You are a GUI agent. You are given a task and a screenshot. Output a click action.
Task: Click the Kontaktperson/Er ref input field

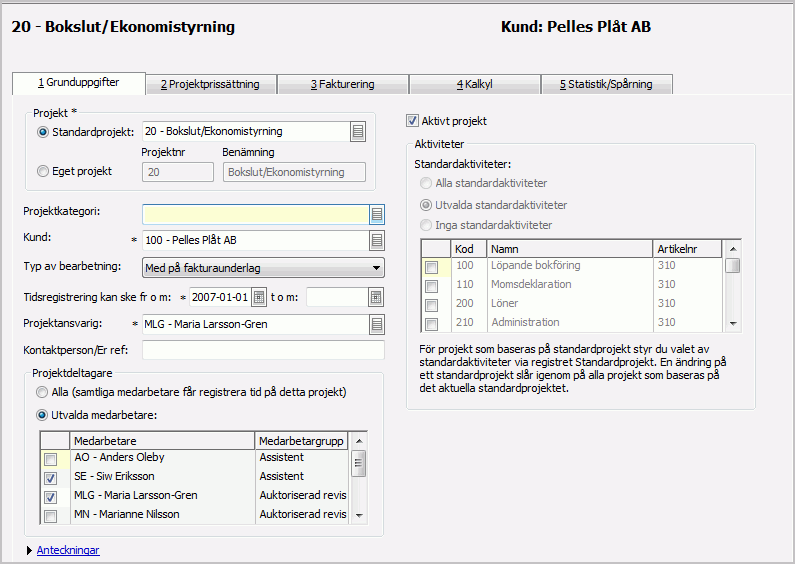pyautogui.click(x=263, y=350)
